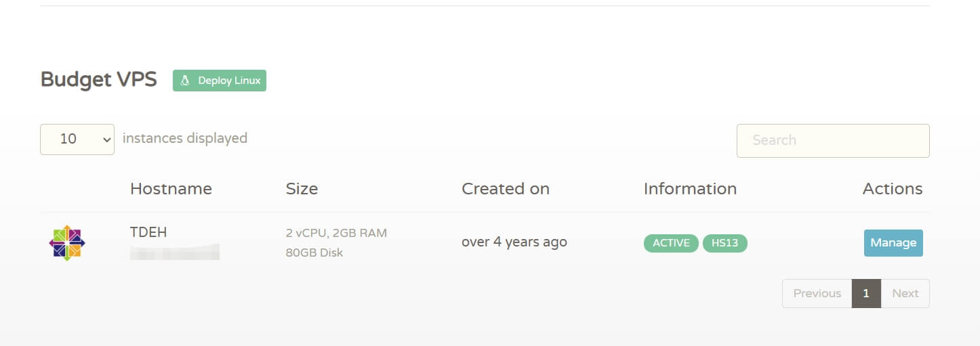980x346 pixels.
Task: Focus the Search input field
Action: click(x=833, y=140)
